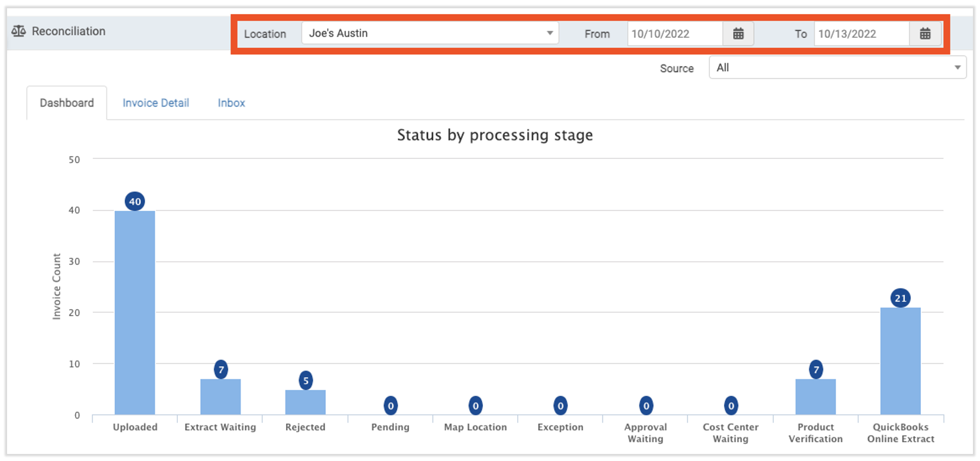Click the Uploaded bar in the chart

[135, 313]
